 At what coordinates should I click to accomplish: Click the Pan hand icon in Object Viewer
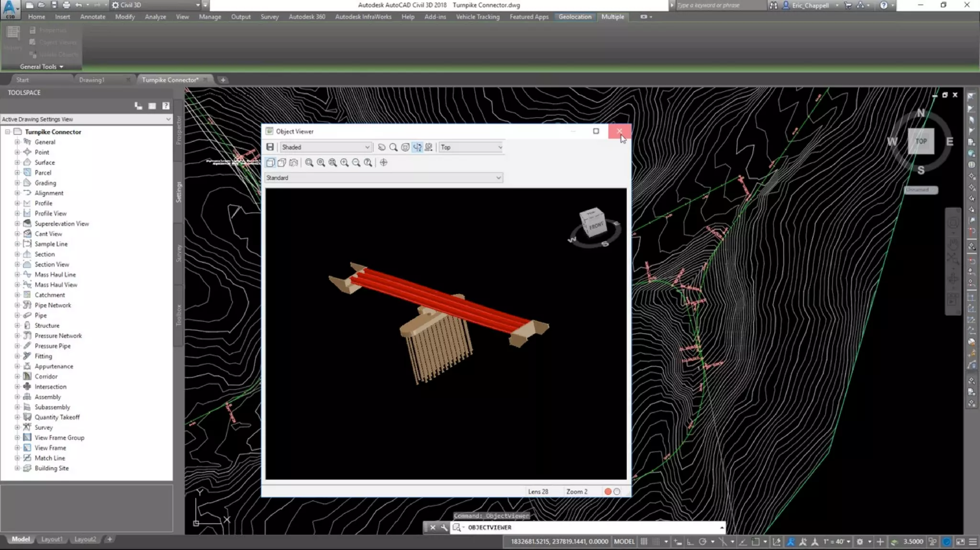pyautogui.click(x=381, y=147)
